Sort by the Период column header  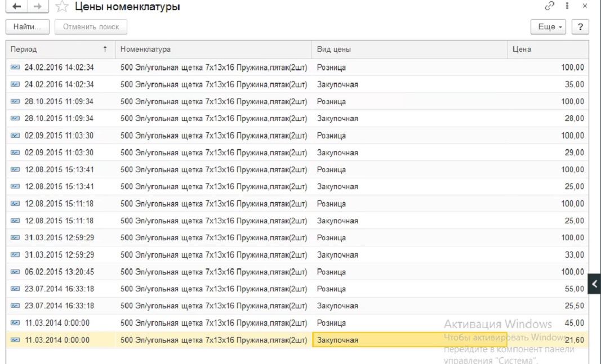[x=59, y=50]
